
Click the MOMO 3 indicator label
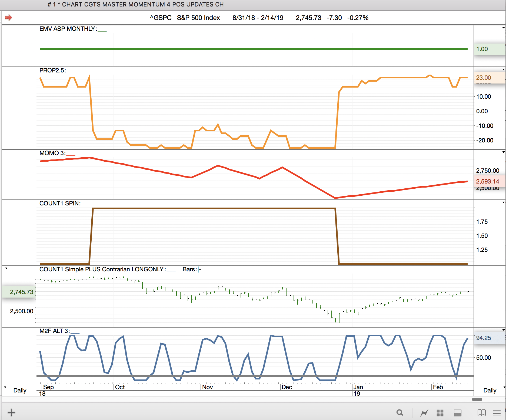pos(52,153)
